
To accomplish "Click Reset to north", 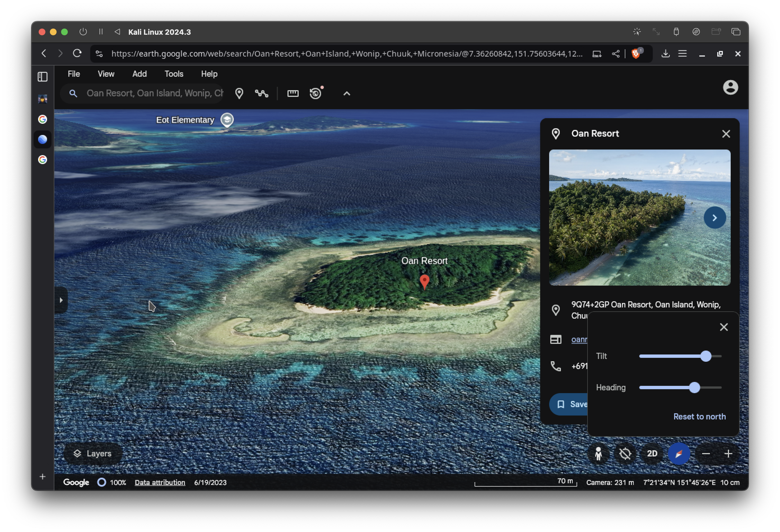I will click(x=699, y=416).
